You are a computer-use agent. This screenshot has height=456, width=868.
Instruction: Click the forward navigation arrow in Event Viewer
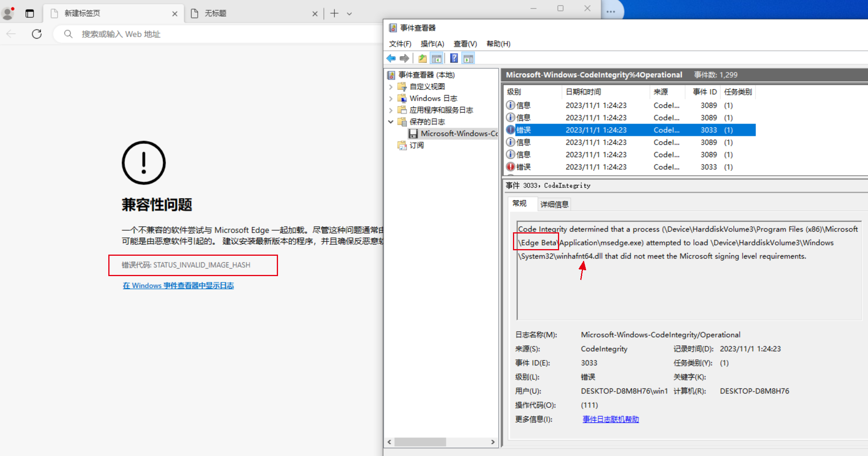pyautogui.click(x=405, y=58)
